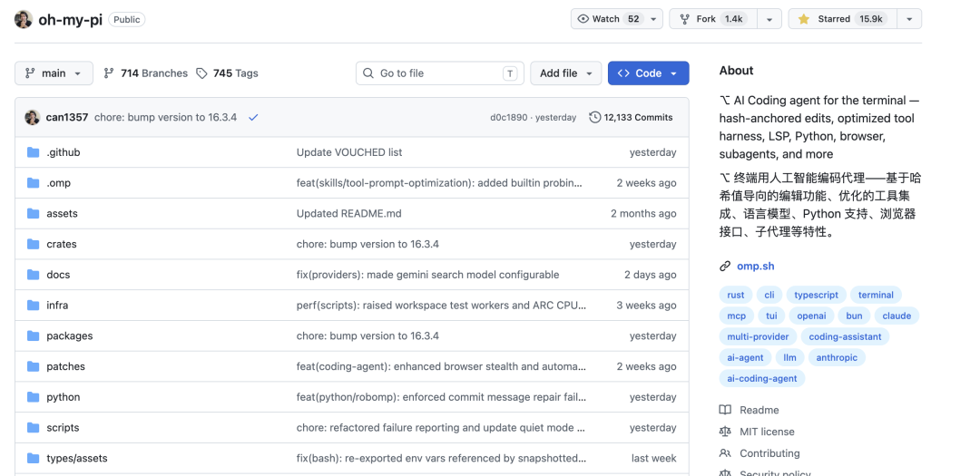980x476 pixels.
Task: Open the Add file dropdown
Action: [x=565, y=73]
